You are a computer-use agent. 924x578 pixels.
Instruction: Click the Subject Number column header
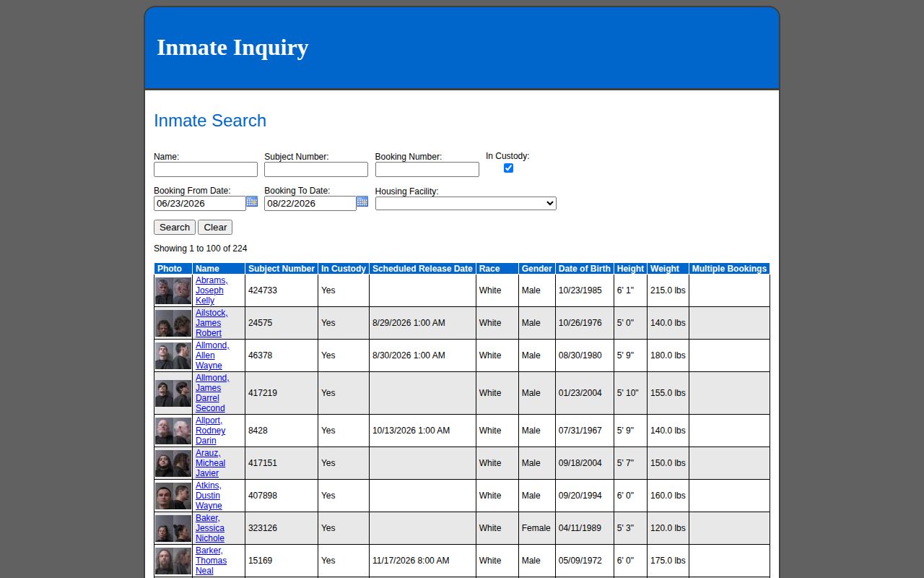pyautogui.click(x=282, y=269)
